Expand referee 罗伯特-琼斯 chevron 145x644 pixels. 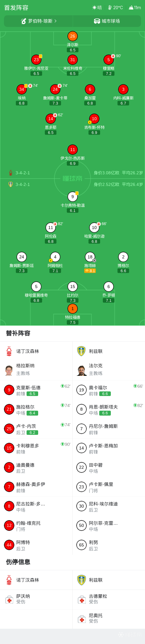point(56,21)
